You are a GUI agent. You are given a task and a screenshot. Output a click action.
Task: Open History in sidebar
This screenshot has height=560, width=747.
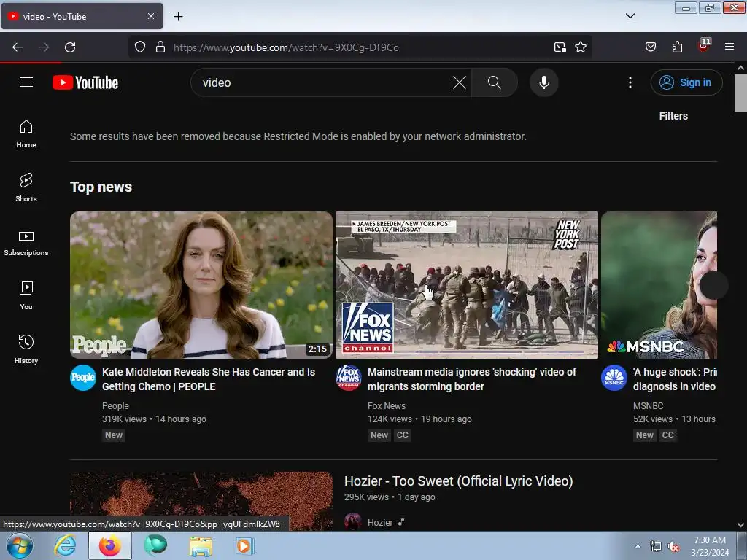[26, 349]
